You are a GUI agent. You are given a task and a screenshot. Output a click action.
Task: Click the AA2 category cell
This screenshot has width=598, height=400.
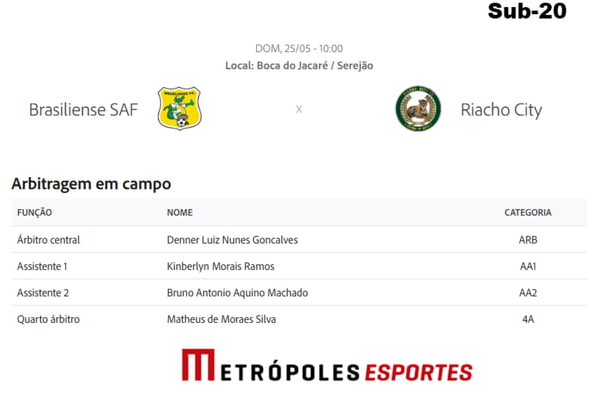coord(528,293)
